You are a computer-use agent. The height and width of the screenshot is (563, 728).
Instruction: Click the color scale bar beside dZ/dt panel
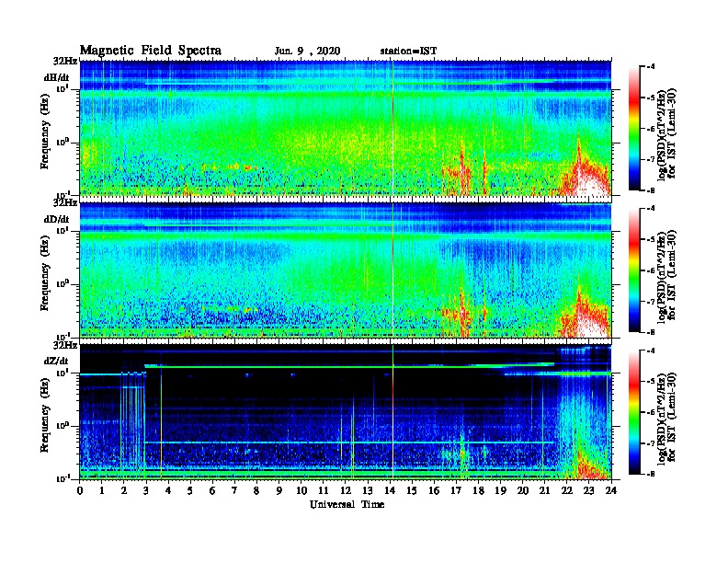634,412
